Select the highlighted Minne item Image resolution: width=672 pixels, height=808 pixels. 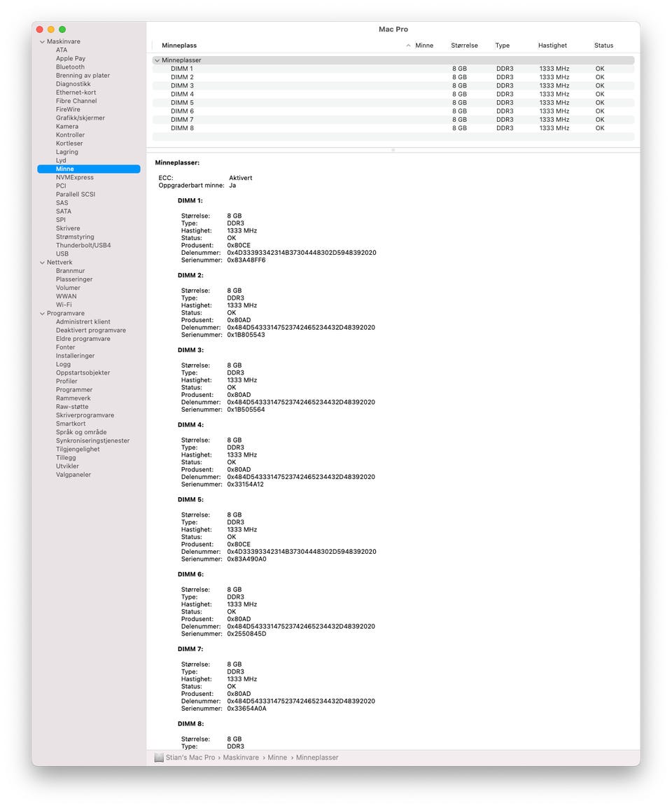pos(89,169)
